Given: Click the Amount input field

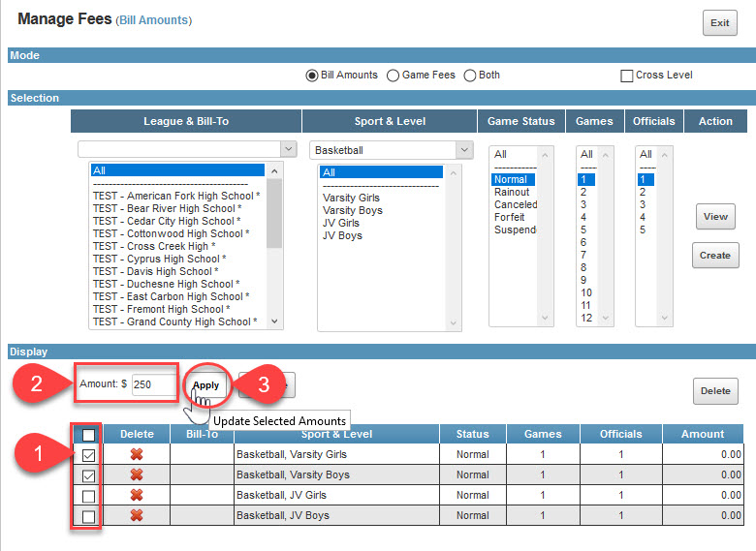Looking at the screenshot, I should point(154,384).
